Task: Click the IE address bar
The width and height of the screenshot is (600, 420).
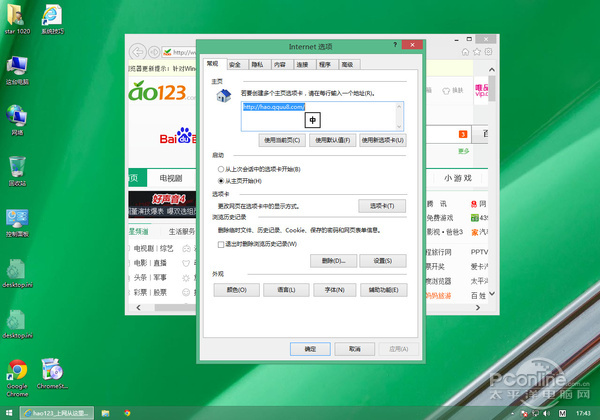Action: pos(179,52)
